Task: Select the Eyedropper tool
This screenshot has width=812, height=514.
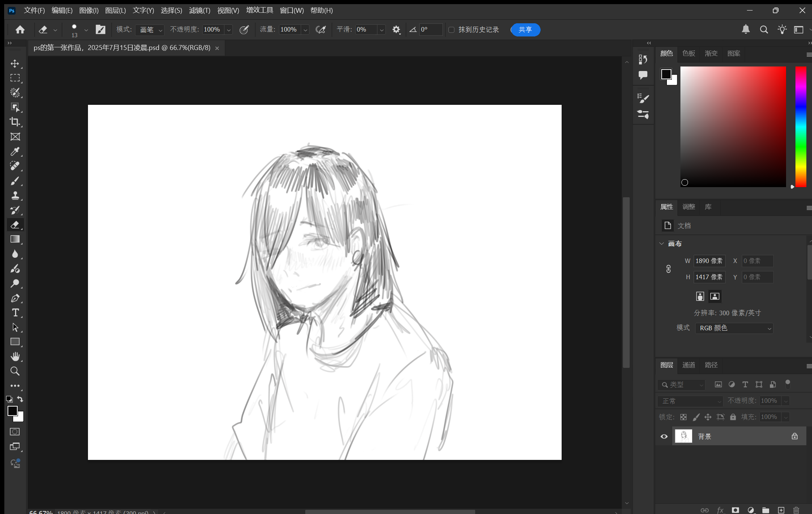Action: (x=15, y=151)
